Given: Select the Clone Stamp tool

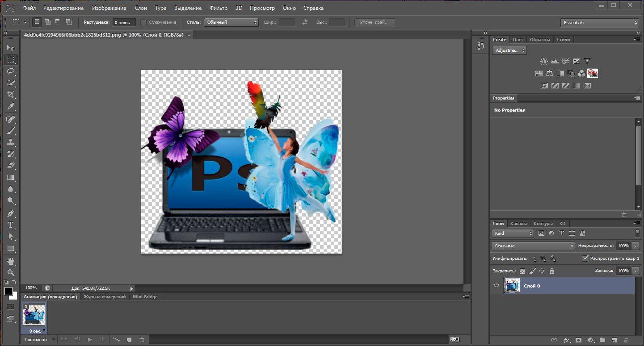Looking at the screenshot, I should click(11, 142).
